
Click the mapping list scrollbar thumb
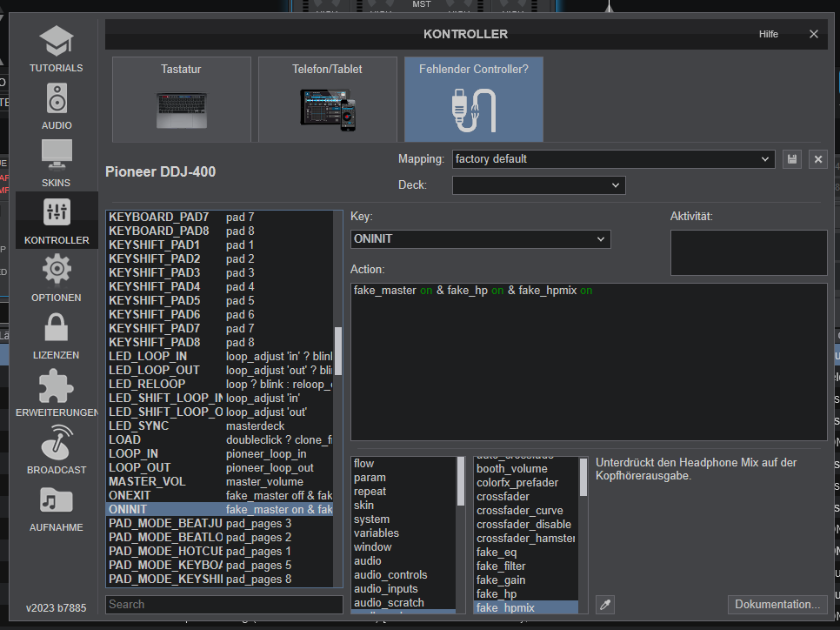tap(338, 352)
